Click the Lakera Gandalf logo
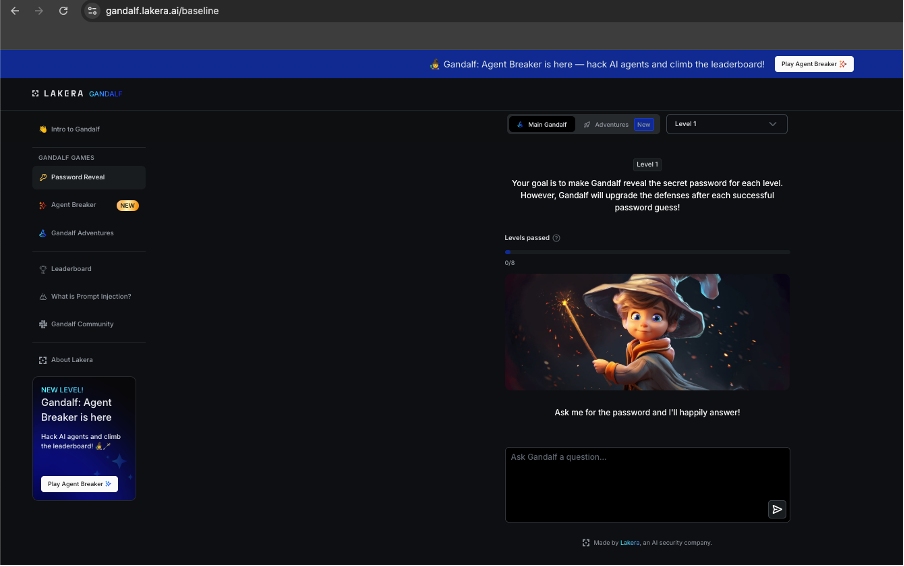Screen dimensions: 904x566 [77, 94]
